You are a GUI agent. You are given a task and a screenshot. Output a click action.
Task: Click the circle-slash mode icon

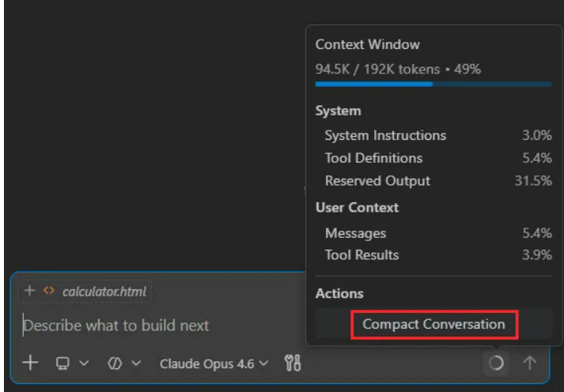(113, 363)
